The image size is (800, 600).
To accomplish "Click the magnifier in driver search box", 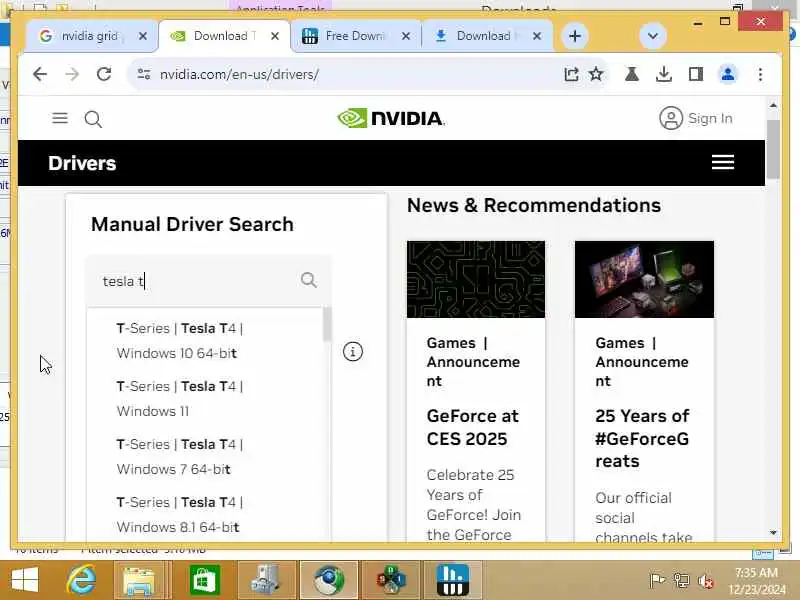I will (309, 280).
